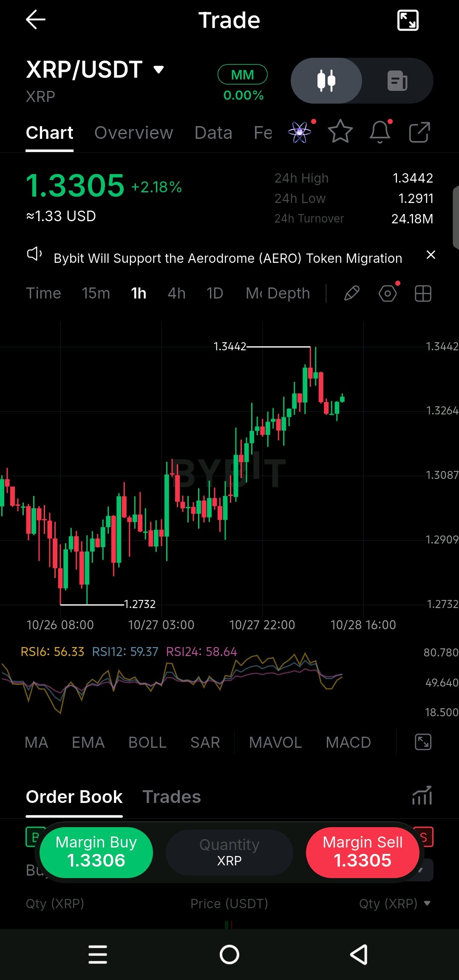Expand the indicator list icon
Screen dimensions: 459x980
coord(423,742)
